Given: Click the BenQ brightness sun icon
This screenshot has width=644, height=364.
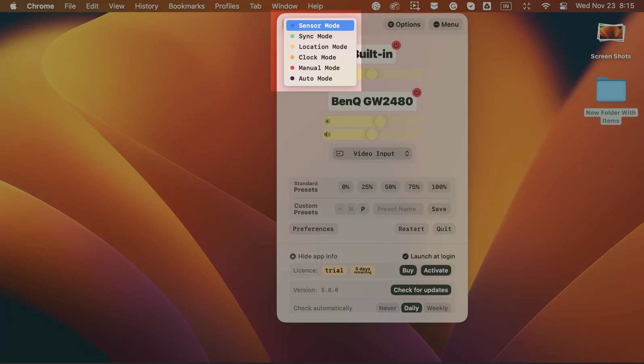Looking at the screenshot, I should pos(327,121).
